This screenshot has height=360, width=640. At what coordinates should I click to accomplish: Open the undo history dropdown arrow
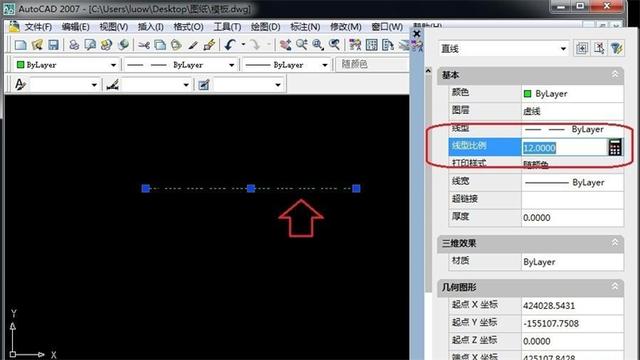[x=243, y=44]
